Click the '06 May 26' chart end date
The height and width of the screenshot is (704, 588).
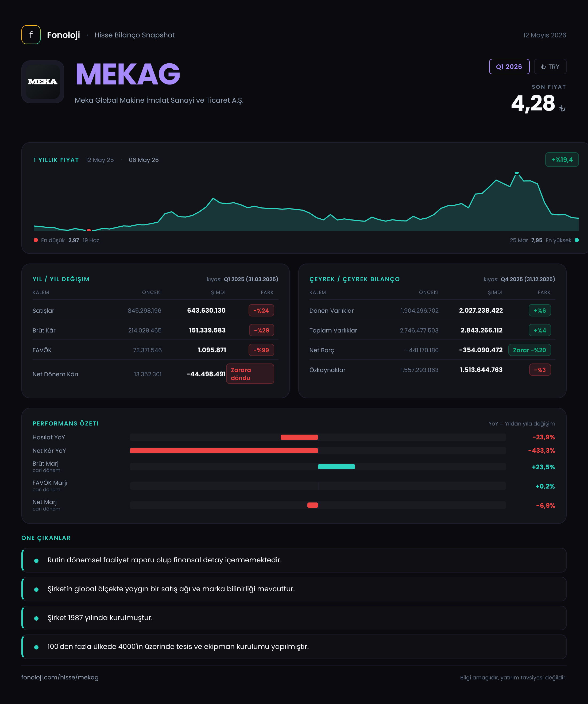click(x=144, y=160)
